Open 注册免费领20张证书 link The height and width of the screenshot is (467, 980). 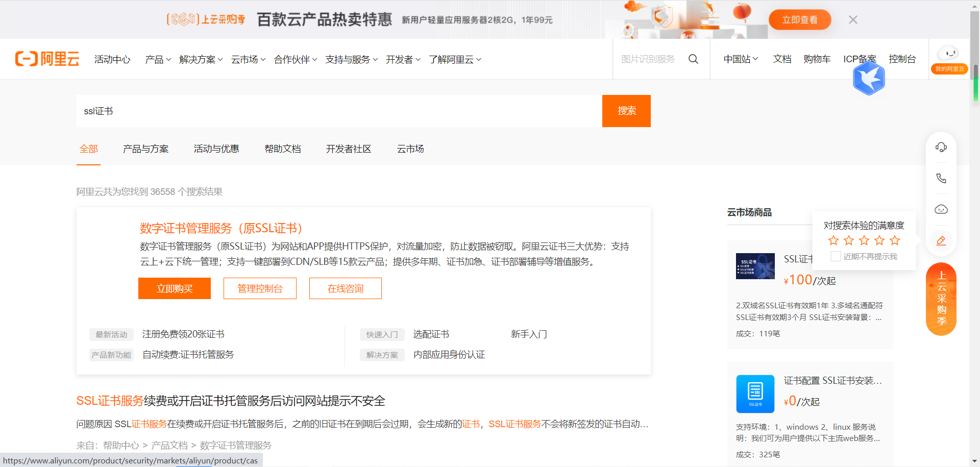point(183,334)
